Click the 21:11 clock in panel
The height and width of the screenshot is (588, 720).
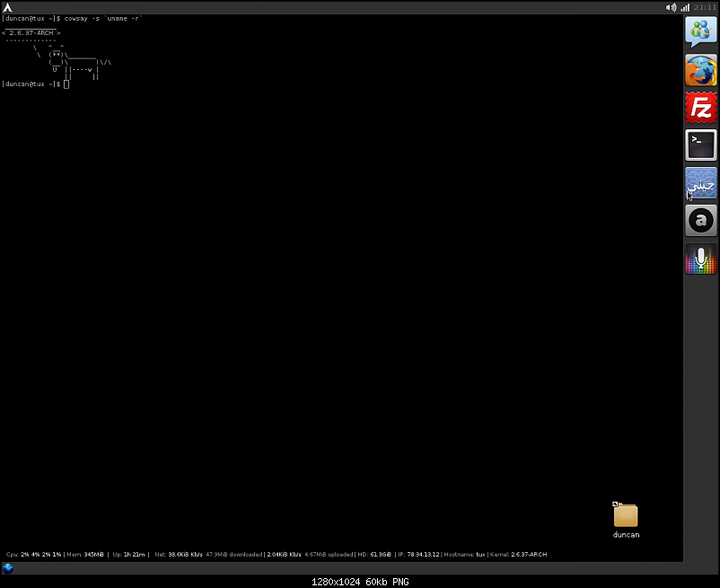click(x=706, y=7)
